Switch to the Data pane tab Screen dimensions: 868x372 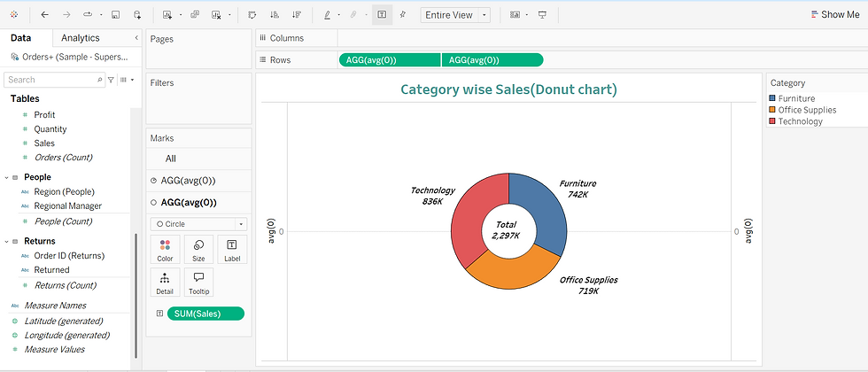(x=21, y=37)
